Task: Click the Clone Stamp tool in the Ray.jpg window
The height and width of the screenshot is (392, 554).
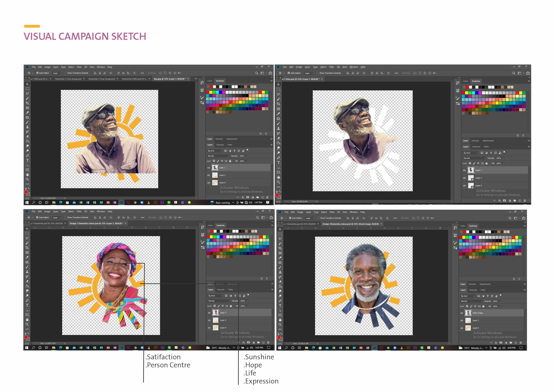Action: click(27, 127)
